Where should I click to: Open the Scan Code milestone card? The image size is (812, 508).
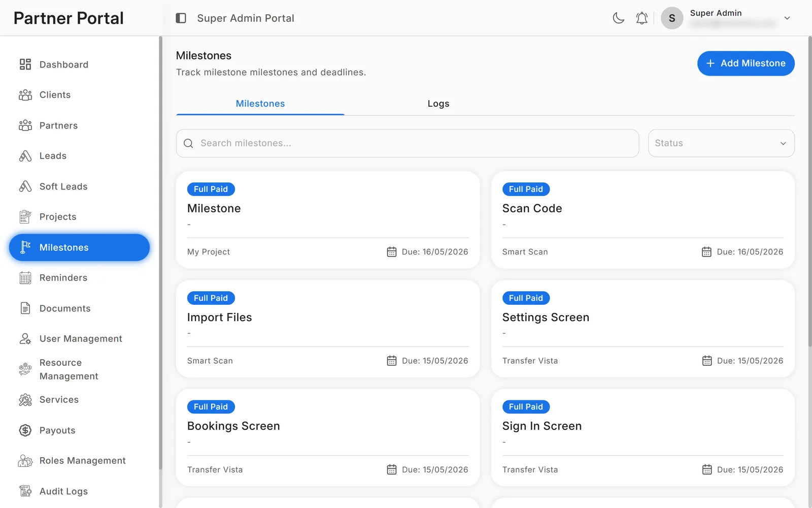pyautogui.click(x=642, y=219)
